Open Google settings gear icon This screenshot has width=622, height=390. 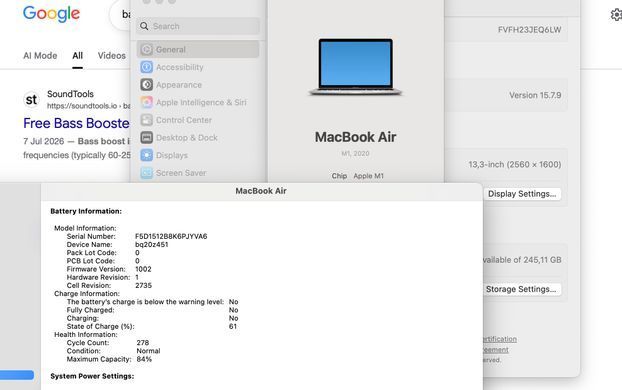pyautogui.click(x=616, y=15)
